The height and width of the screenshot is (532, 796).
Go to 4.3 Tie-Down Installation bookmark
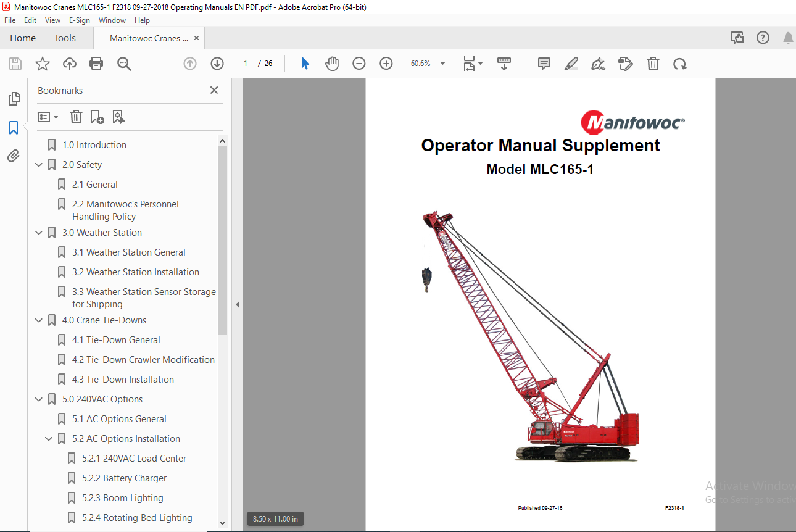click(x=123, y=380)
